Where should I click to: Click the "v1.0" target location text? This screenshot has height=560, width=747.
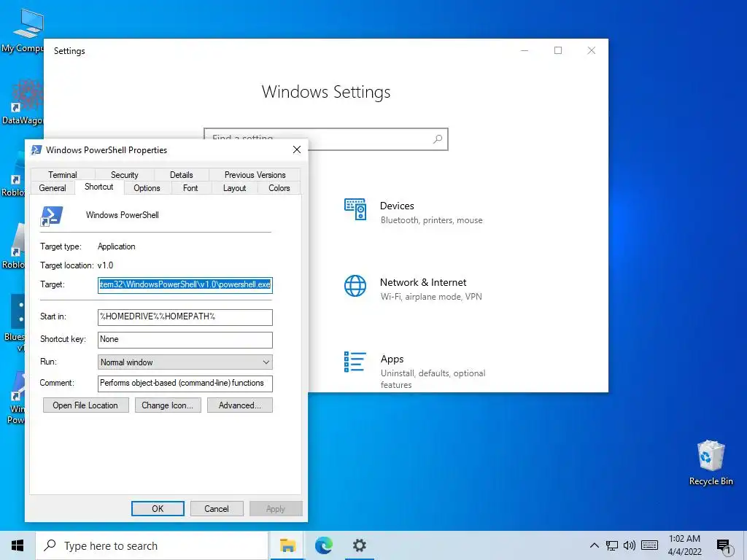click(105, 265)
